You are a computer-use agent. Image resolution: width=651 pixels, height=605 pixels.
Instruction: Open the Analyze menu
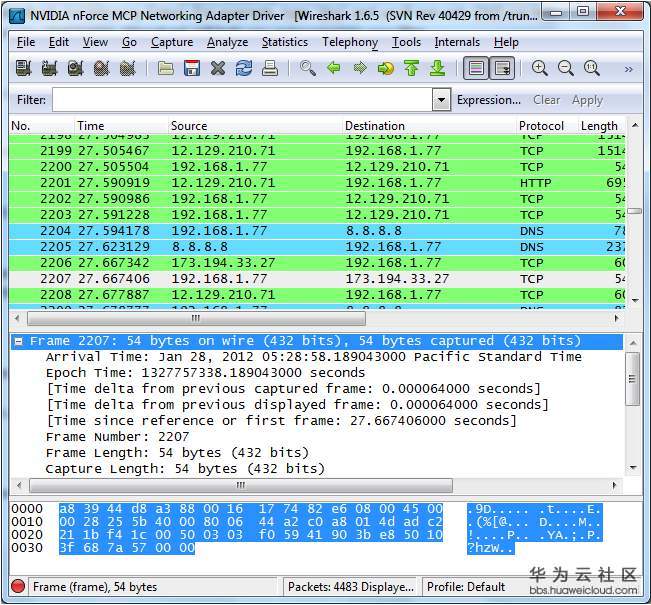tap(228, 42)
